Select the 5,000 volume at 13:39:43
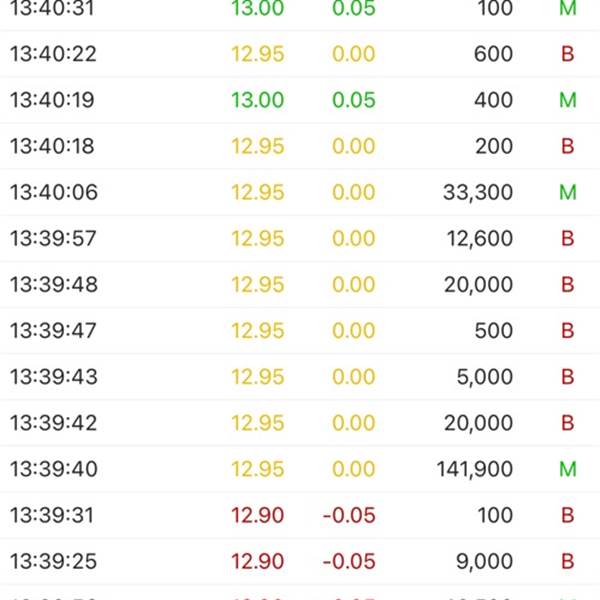This screenshot has width=600, height=600. 484,377
